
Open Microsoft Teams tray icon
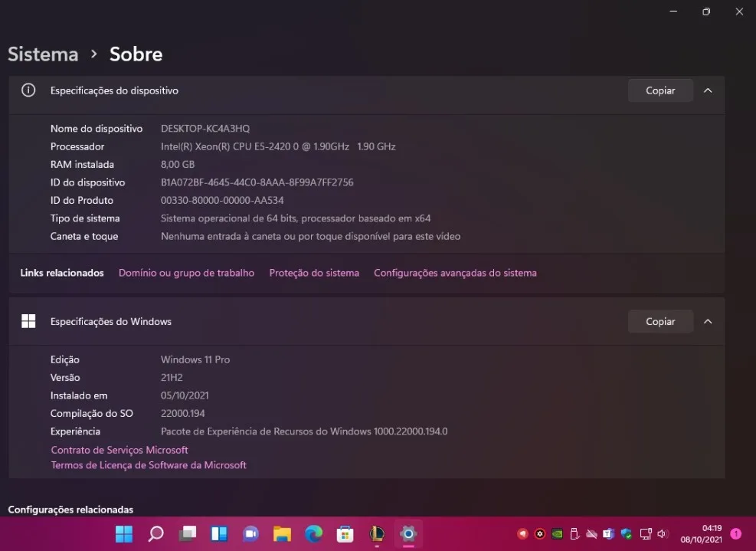[x=608, y=533]
